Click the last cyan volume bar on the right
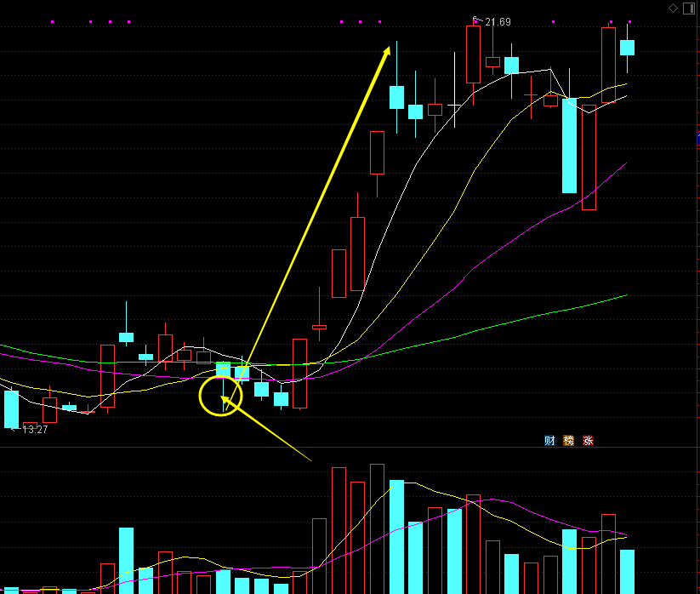This screenshot has height=594, width=700. [627, 571]
